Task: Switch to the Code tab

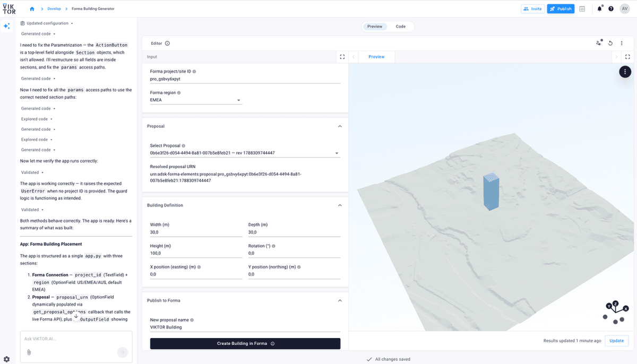Action: pyautogui.click(x=401, y=27)
